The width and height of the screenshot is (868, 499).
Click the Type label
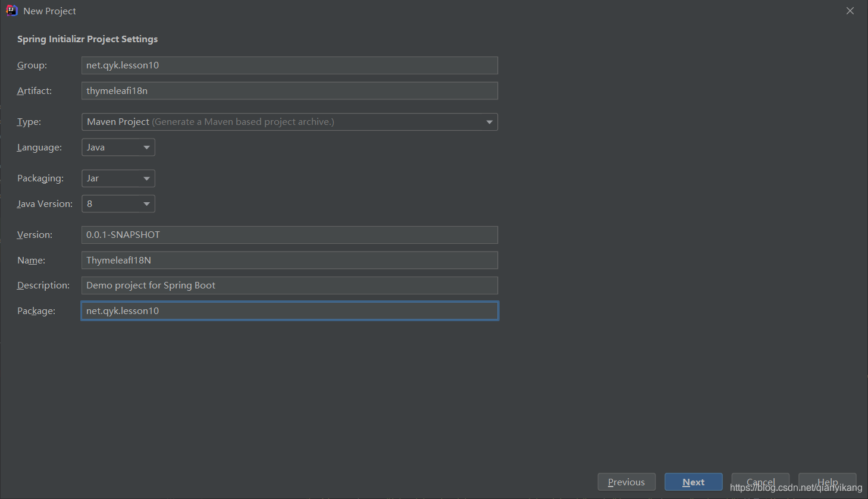coord(29,122)
